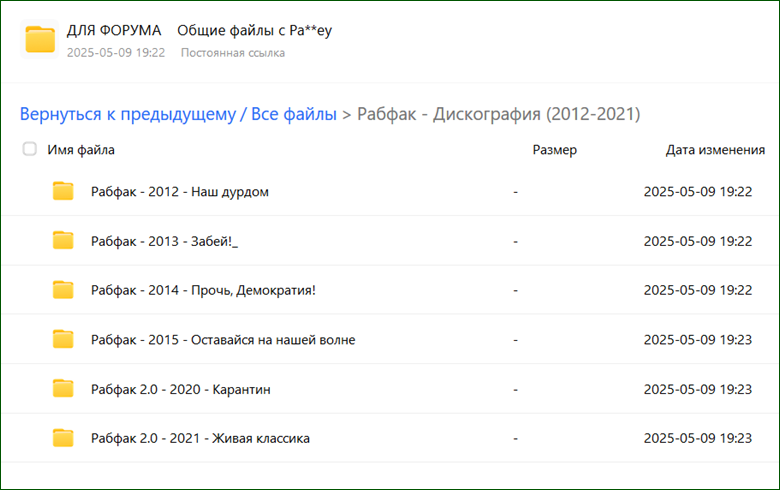
Task: Click the share date 2025-05-09 19:22 in header
Action: click(116, 53)
